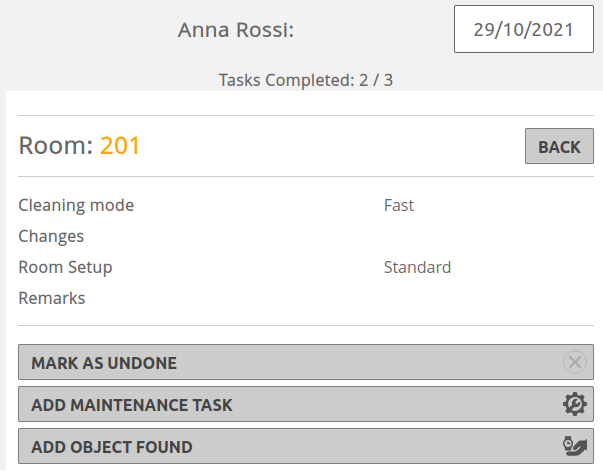Image resolution: width=603 pixels, height=474 pixels.
Task: Click the orange room number 201
Action: (120, 146)
